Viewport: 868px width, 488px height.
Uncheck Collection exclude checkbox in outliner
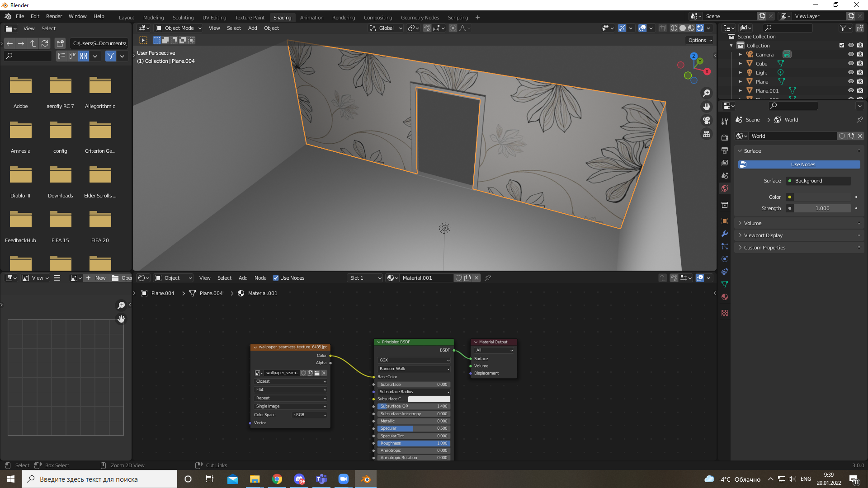pos(842,45)
